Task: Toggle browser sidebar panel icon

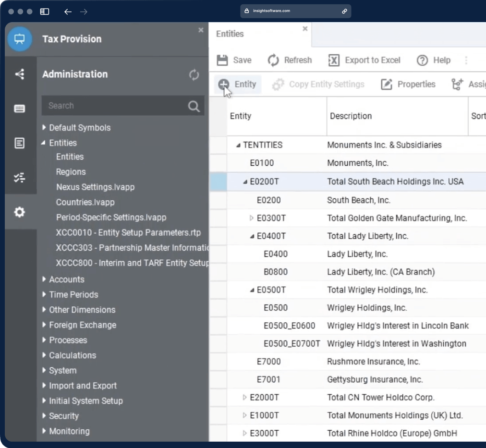Action: click(x=45, y=12)
